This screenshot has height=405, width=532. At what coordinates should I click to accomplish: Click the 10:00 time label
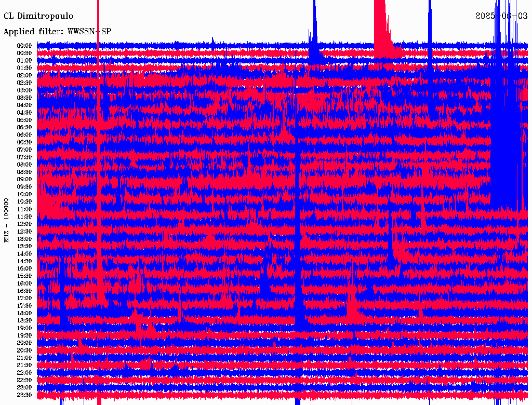tap(24, 195)
